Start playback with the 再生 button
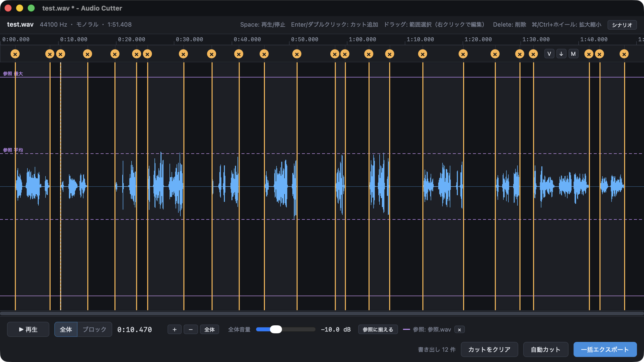The image size is (644, 362). click(28, 330)
